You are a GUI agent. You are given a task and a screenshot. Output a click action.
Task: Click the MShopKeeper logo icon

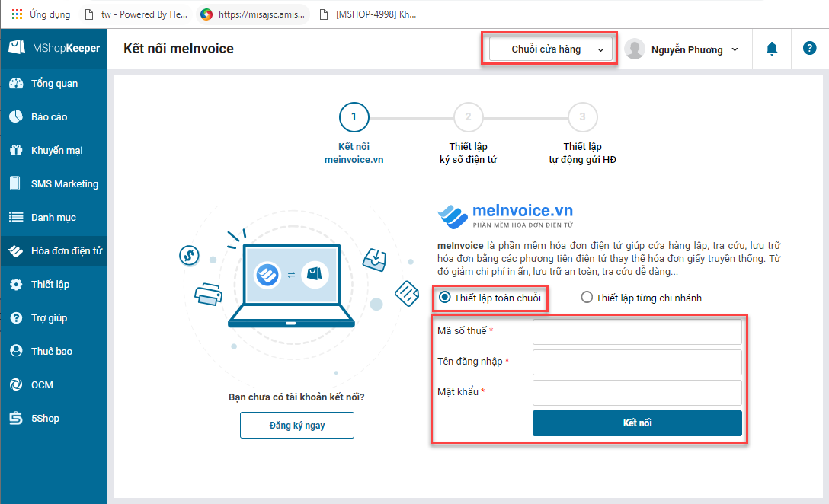(17, 47)
